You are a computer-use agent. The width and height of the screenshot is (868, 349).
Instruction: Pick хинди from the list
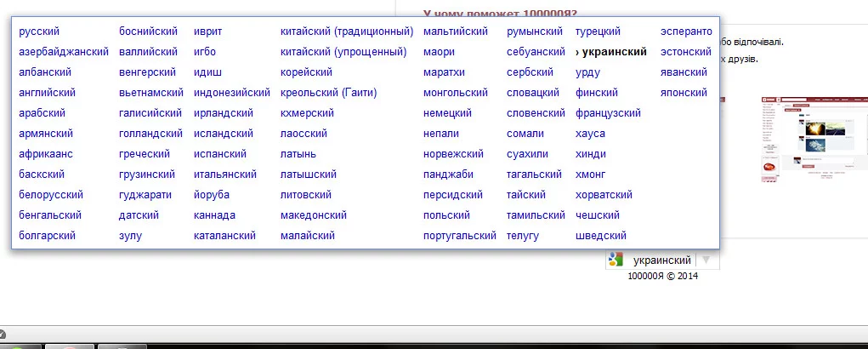pyautogui.click(x=591, y=154)
